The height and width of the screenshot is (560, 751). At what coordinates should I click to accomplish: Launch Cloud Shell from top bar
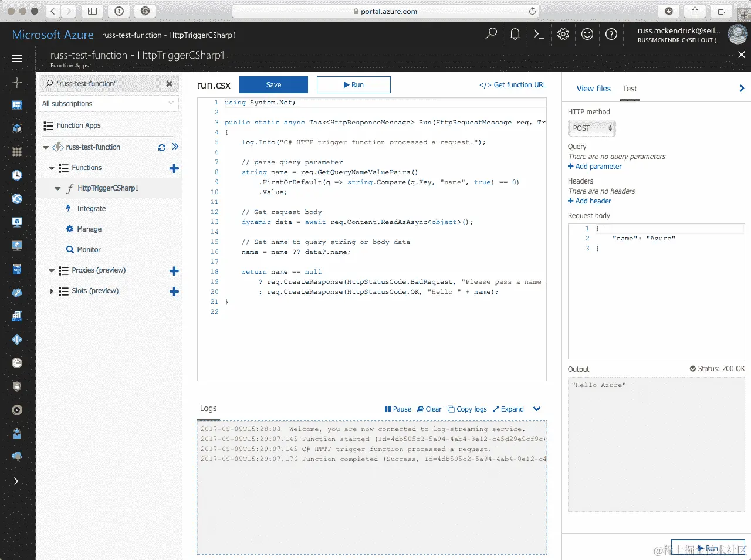(539, 35)
